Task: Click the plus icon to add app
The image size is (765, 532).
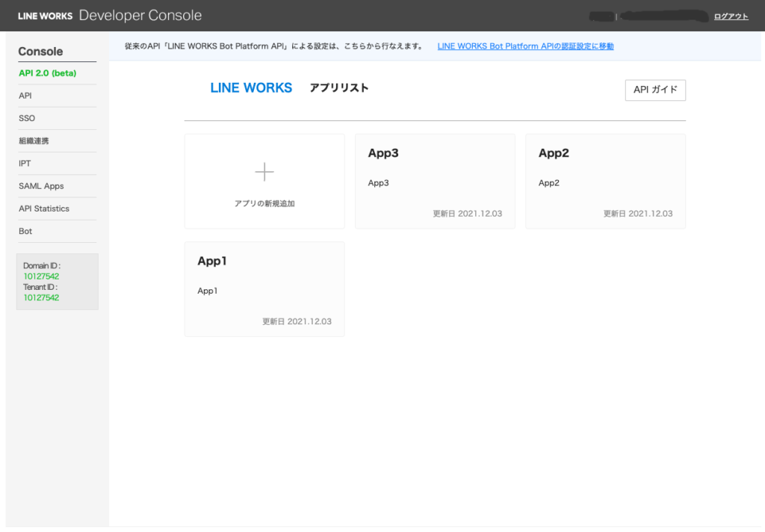Action: [264, 173]
